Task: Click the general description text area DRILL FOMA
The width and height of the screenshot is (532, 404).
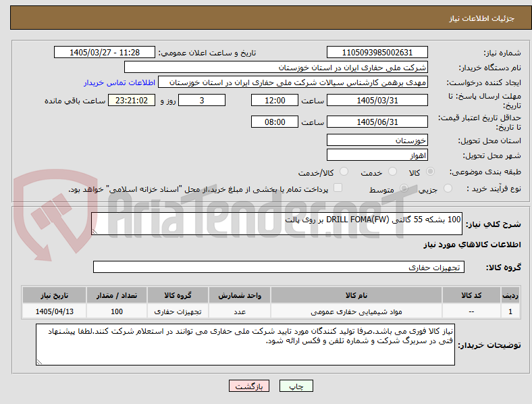Action: click(277, 224)
